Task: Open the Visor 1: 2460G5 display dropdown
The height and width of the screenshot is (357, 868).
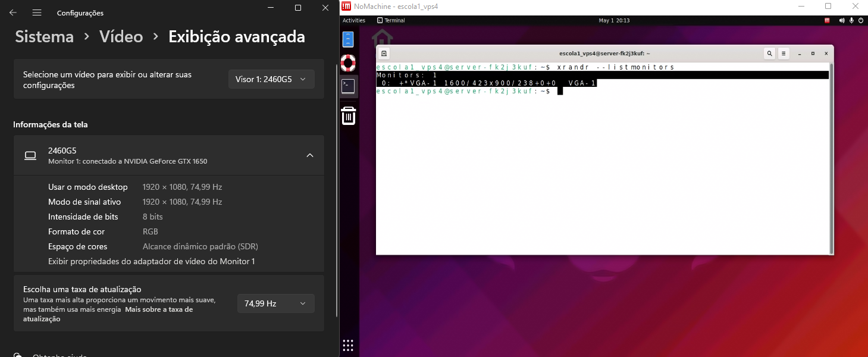Action: tap(271, 79)
